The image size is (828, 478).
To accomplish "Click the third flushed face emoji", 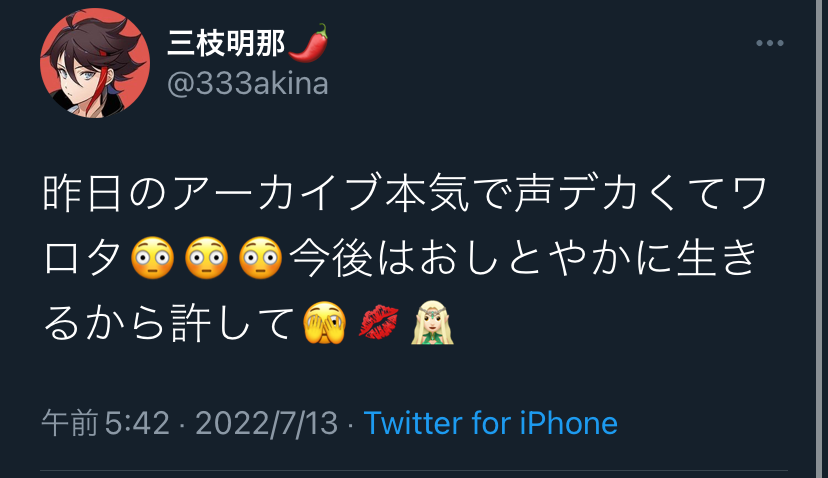I will [x=260, y=258].
